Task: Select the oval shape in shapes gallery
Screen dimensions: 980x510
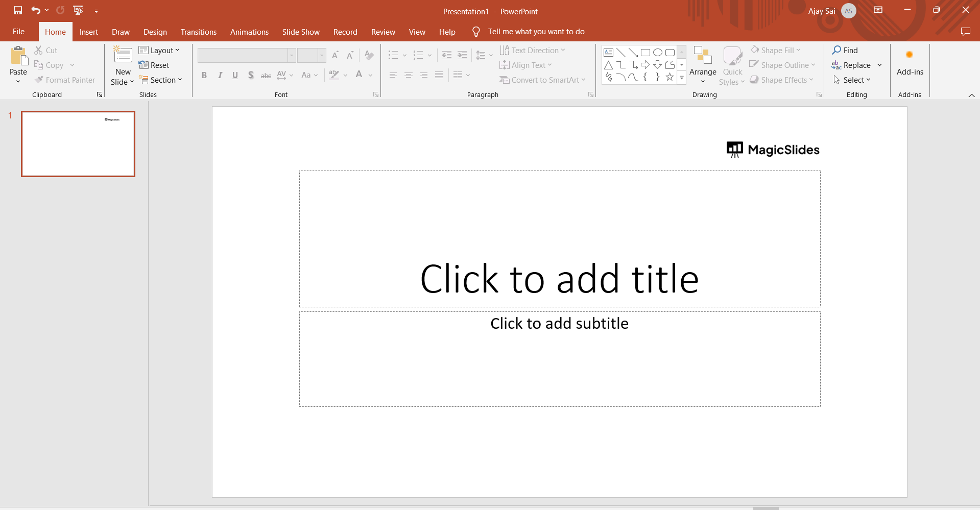Action: 658,53
